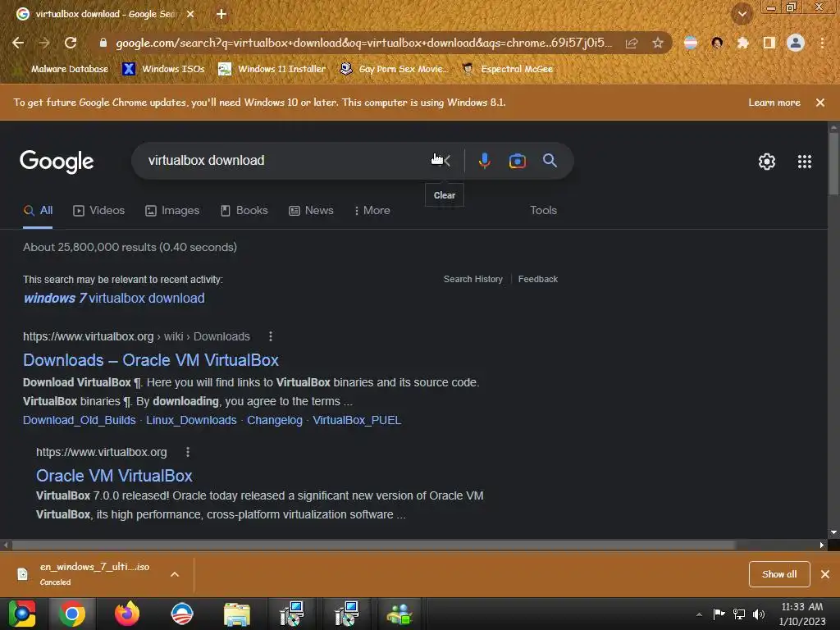Image resolution: width=840 pixels, height=630 pixels.
Task: Open Changelog sitelink
Action: (x=275, y=420)
